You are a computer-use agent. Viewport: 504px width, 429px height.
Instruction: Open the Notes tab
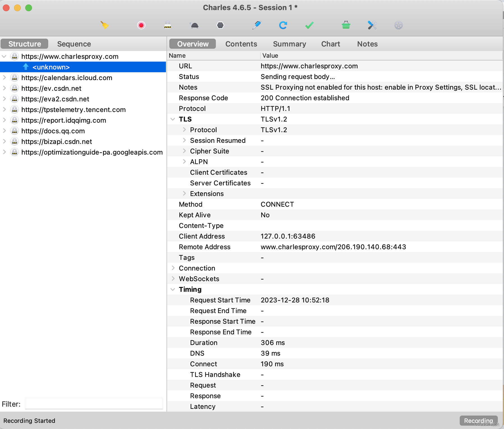point(367,44)
